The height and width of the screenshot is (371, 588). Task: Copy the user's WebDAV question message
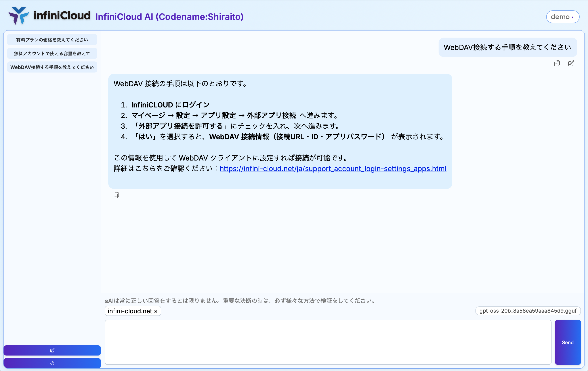[x=557, y=63]
